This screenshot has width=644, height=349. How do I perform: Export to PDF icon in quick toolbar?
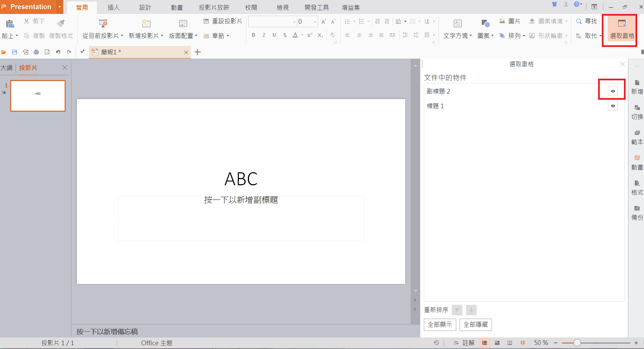(x=26, y=52)
